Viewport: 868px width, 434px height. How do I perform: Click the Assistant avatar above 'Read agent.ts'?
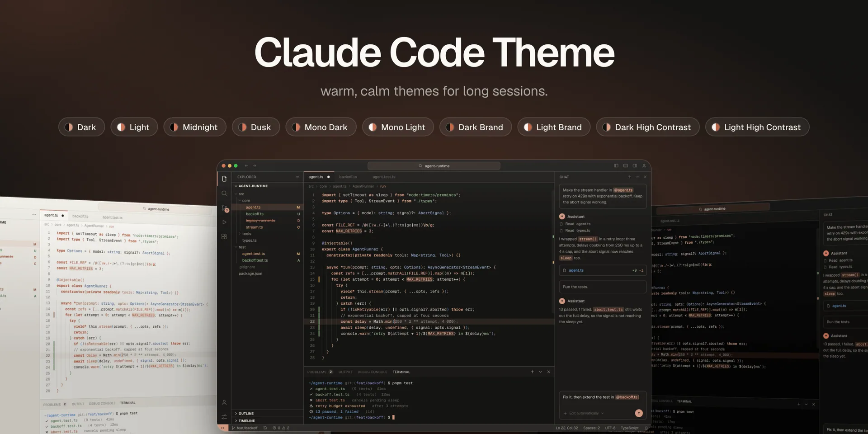(x=562, y=217)
